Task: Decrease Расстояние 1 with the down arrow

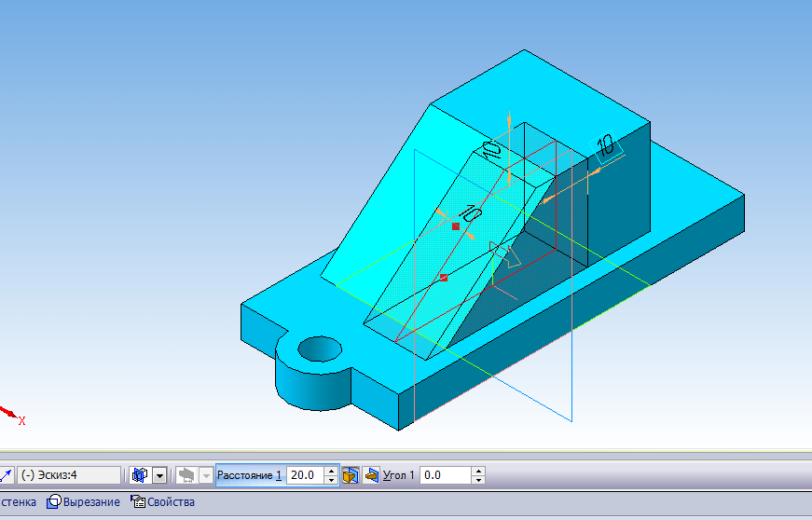Action: [x=331, y=480]
